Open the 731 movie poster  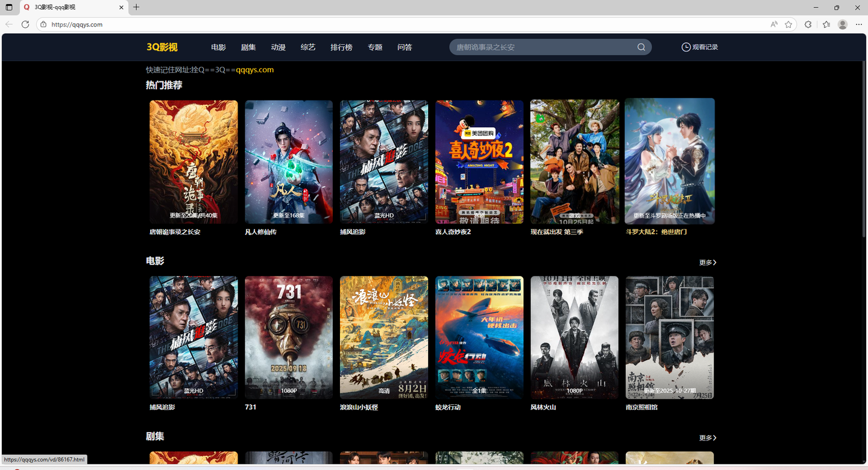point(289,337)
